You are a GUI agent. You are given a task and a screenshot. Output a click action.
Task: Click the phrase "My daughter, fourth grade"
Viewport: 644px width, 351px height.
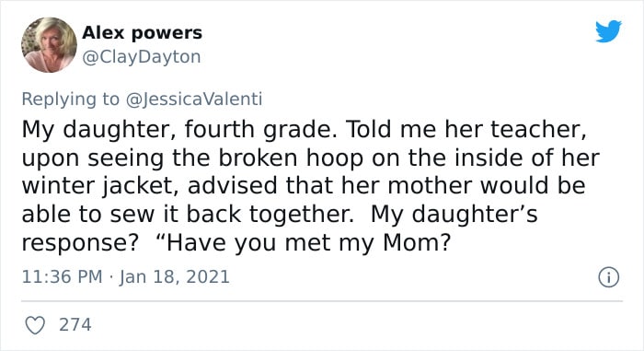tap(177, 130)
